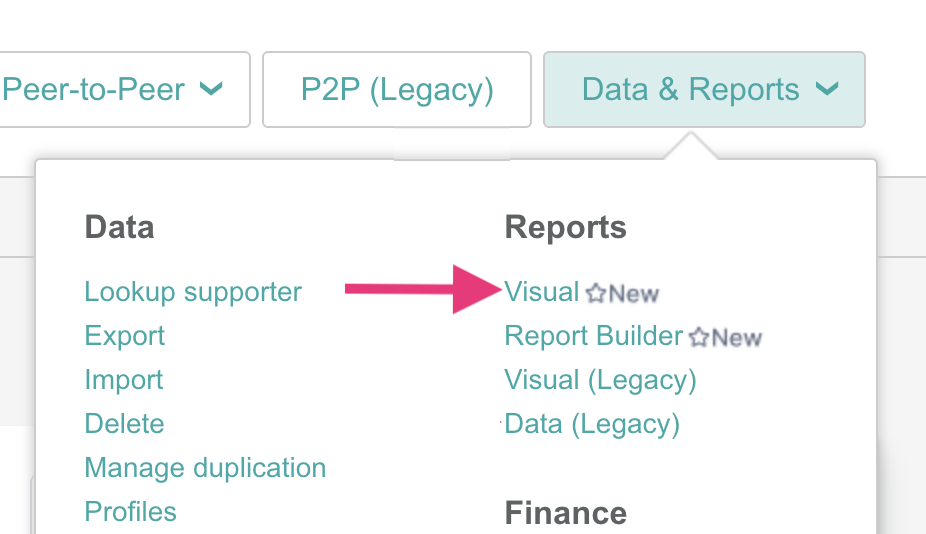Open the Peer-to-Peer menu label
This screenshot has width=926, height=534.
tap(93, 89)
